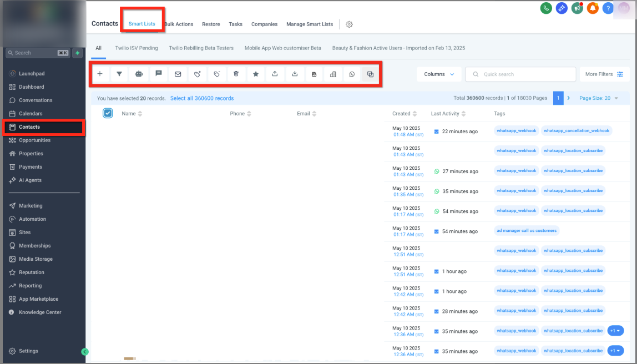Star the selected contacts as favorites

coord(255,74)
